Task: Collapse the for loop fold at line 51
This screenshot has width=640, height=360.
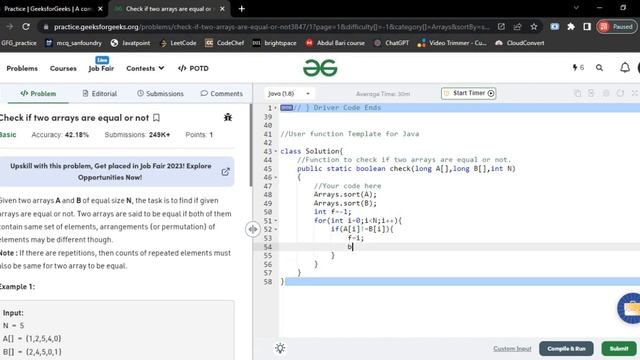Action: pos(276,220)
